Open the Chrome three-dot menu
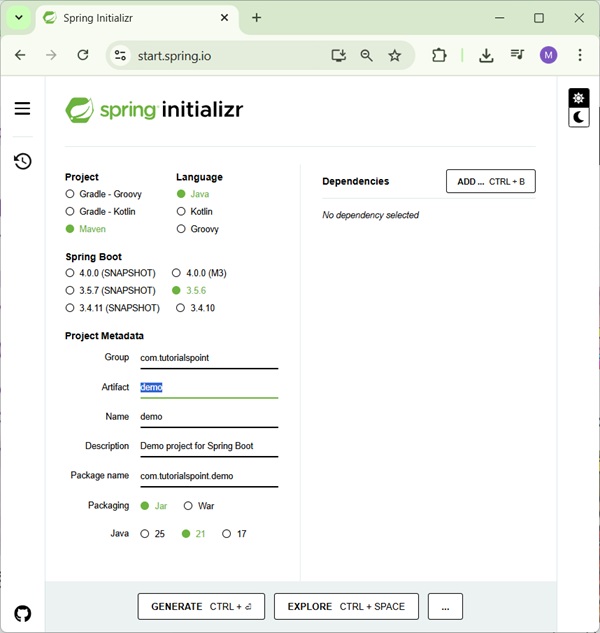The width and height of the screenshot is (600, 633). [580, 55]
